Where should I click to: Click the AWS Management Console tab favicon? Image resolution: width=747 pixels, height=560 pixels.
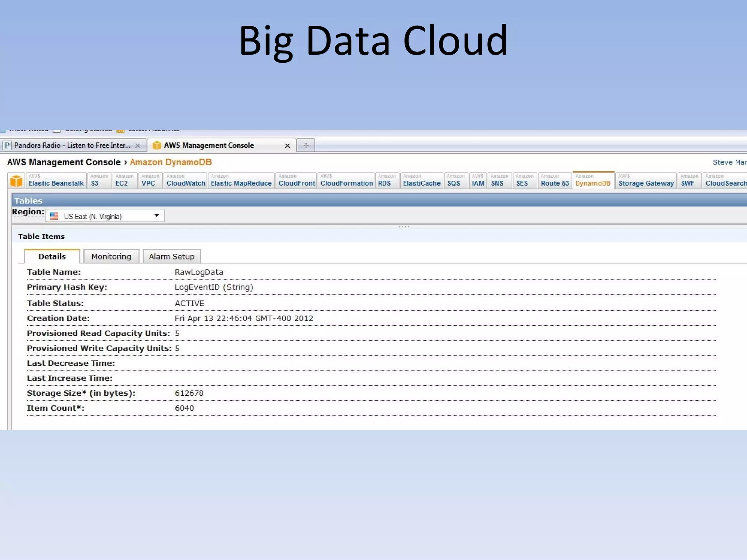click(x=157, y=145)
